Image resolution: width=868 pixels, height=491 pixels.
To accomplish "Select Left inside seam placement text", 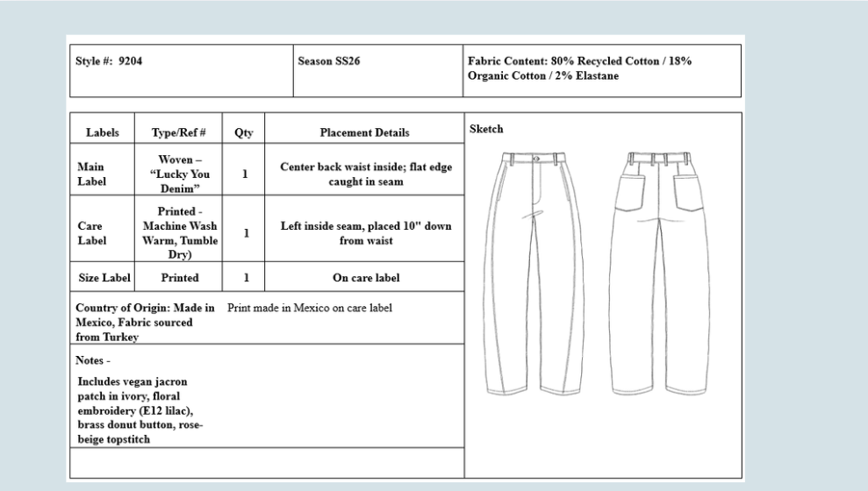I will [x=366, y=233].
